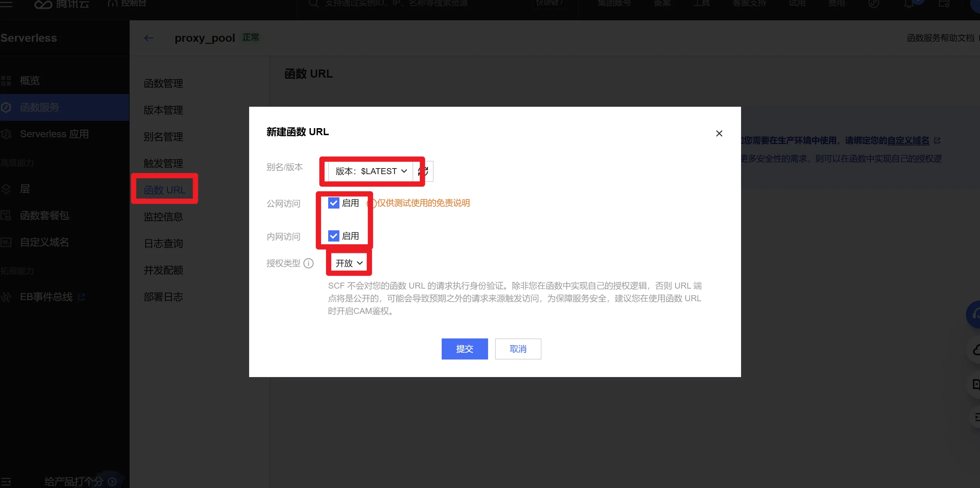Screen dimensions: 980x488
Task: Click the 层 layers icon in sidebar
Action: [6, 189]
